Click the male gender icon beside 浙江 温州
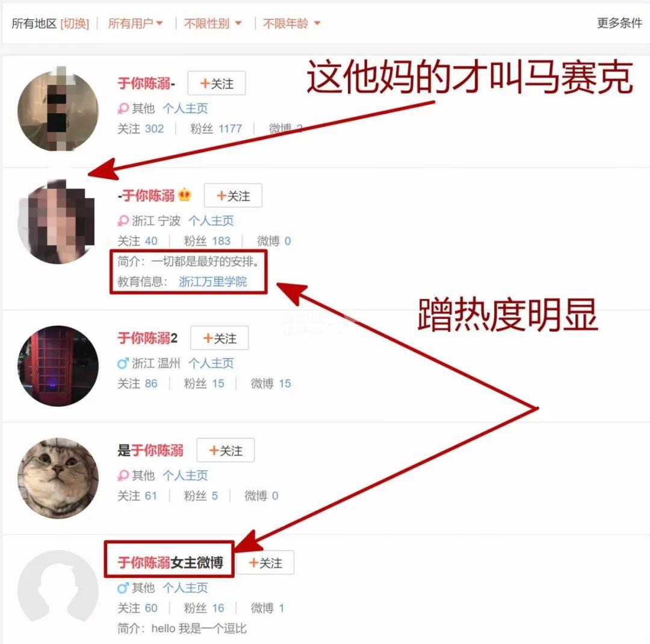 [123, 364]
